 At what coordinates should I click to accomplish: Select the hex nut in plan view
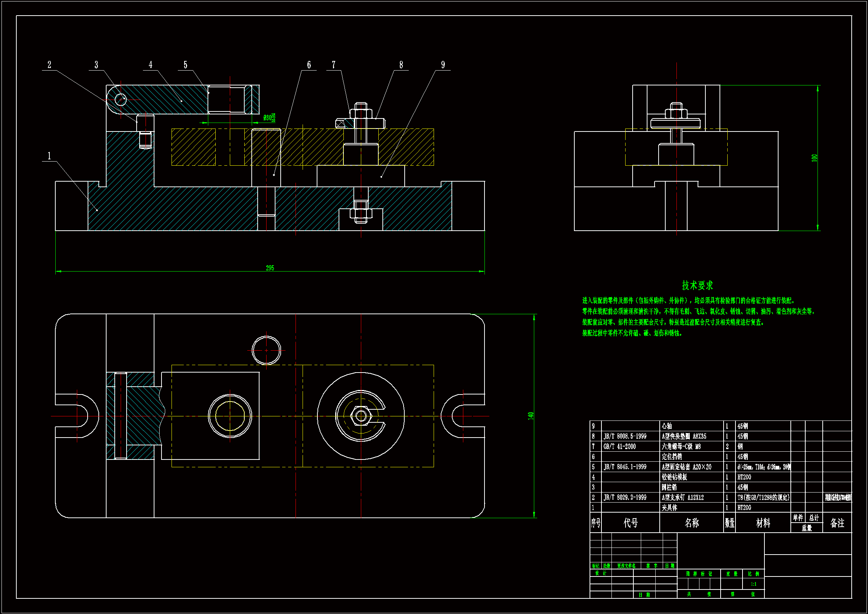click(x=360, y=416)
